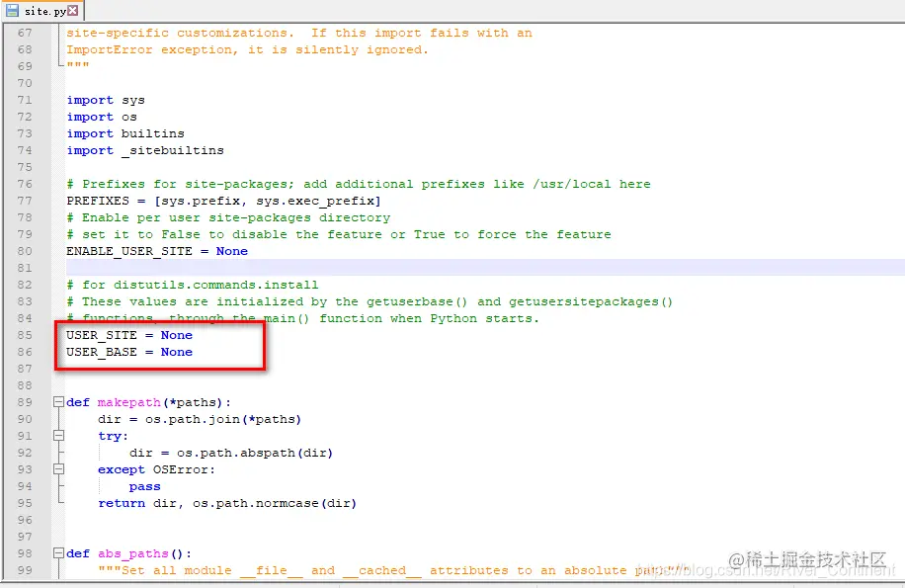This screenshot has width=905, height=588.
Task: Click line number 80 in the margin
Action: 25,251
